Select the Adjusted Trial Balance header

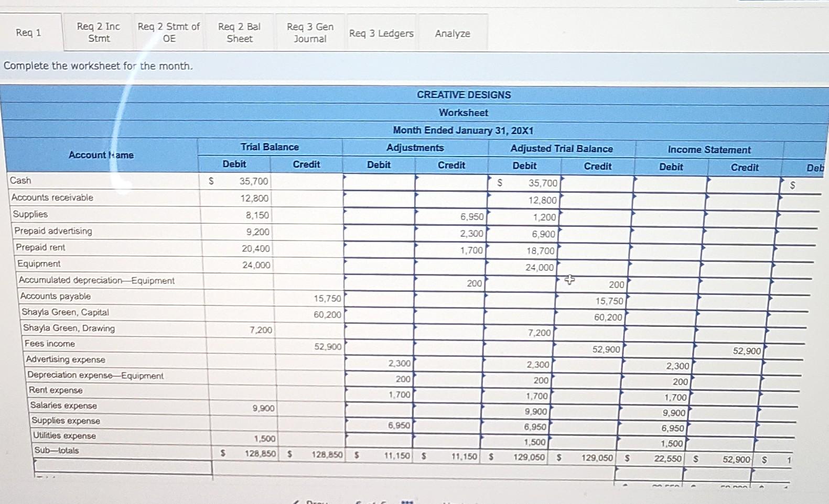pos(562,149)
